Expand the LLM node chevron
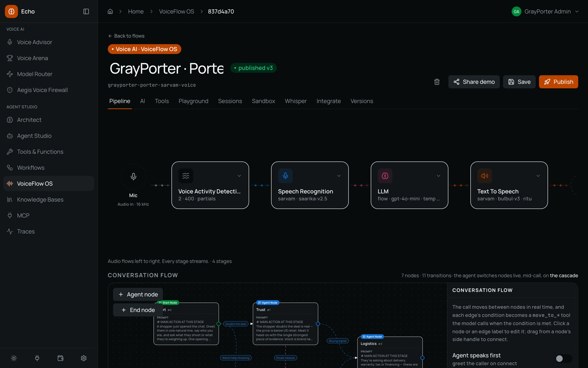588x368 pixels. point(438,176)
